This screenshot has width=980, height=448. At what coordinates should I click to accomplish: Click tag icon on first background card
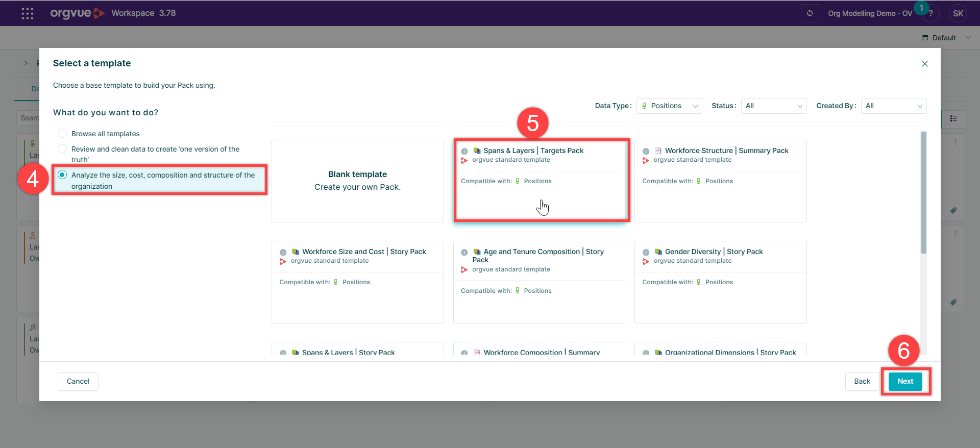point(953,210)
